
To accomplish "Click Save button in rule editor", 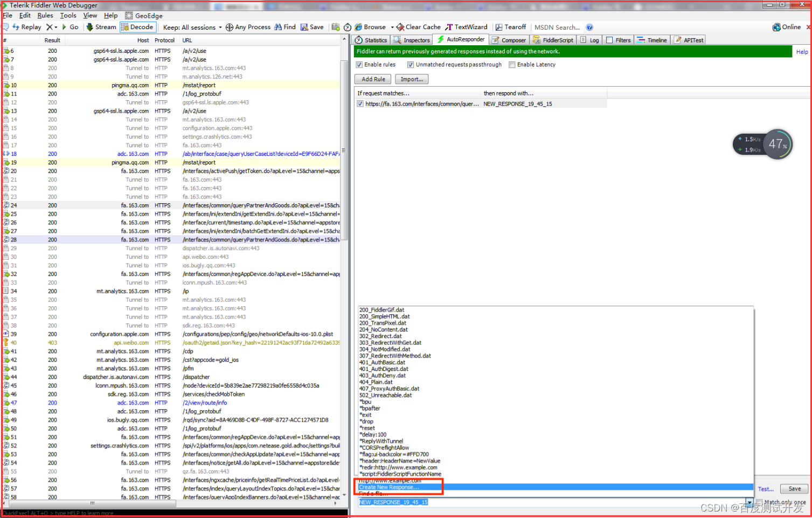I will [x=794, y=489].
